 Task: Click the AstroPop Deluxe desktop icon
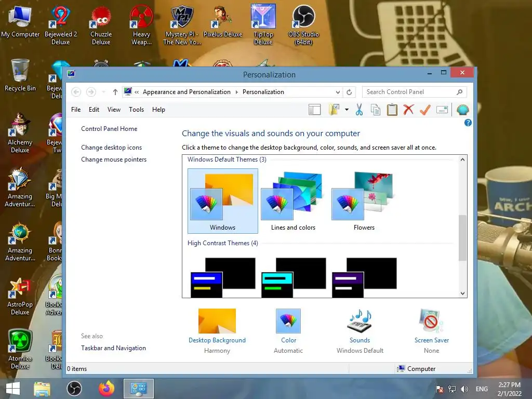pos(20,296)
